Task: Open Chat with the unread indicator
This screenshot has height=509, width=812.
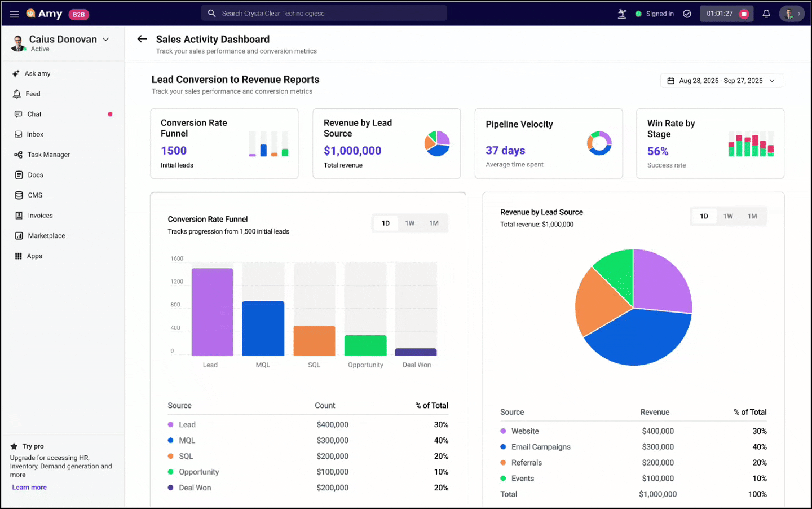Action: pos(34,114)
